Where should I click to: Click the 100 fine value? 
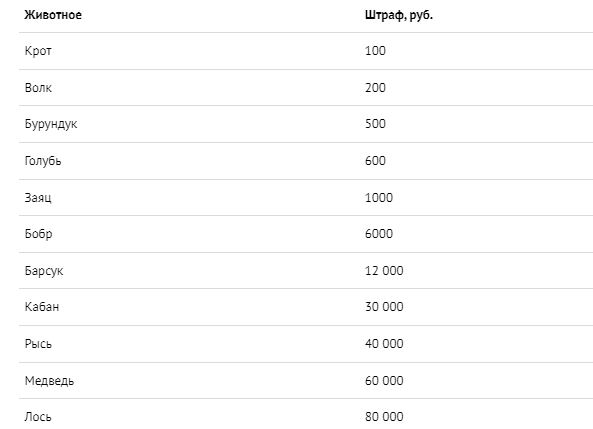(x=375, y=51)
